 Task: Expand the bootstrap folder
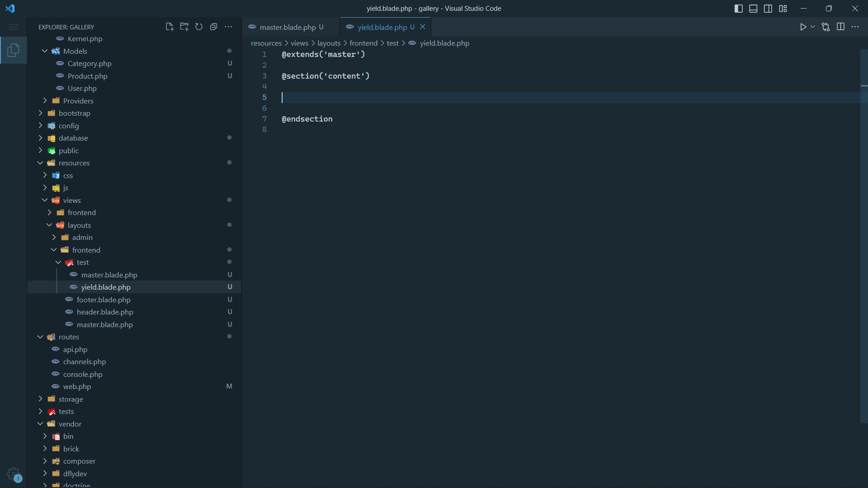point(134,113)
